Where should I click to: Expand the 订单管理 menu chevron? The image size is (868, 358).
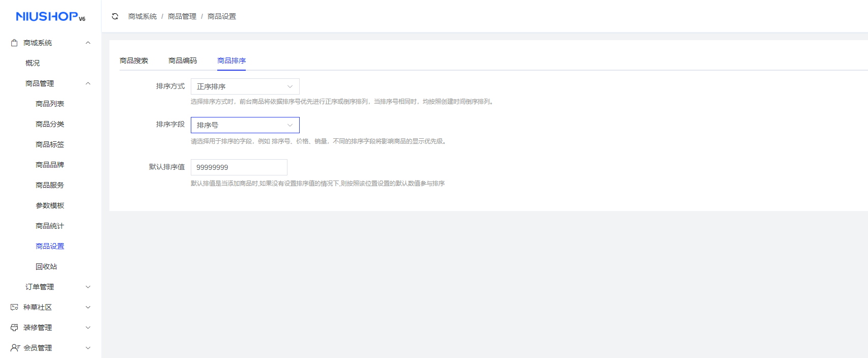pyautogui.click(x=88, y=287)
